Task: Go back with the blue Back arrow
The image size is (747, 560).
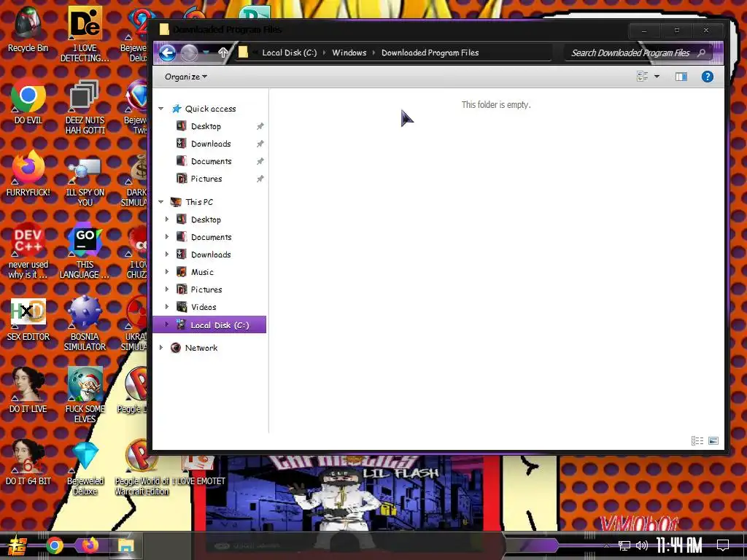Action: 167,52
